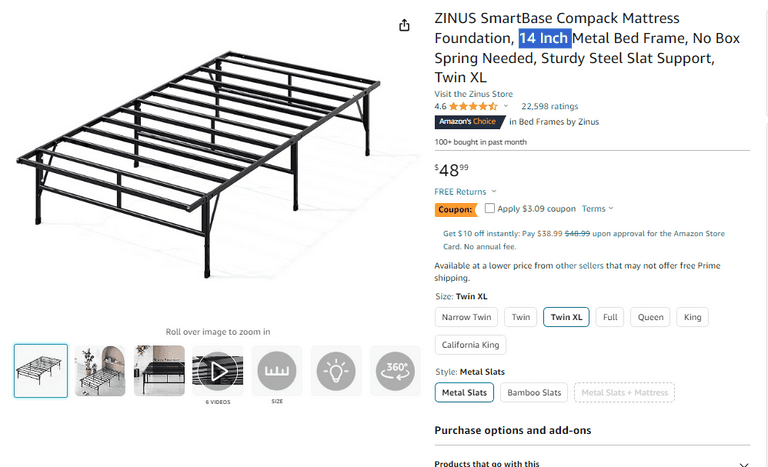Open the 22,598 ratings link
Image resolution: width=768 pixels, height=467 pixels.
(549, 106)
